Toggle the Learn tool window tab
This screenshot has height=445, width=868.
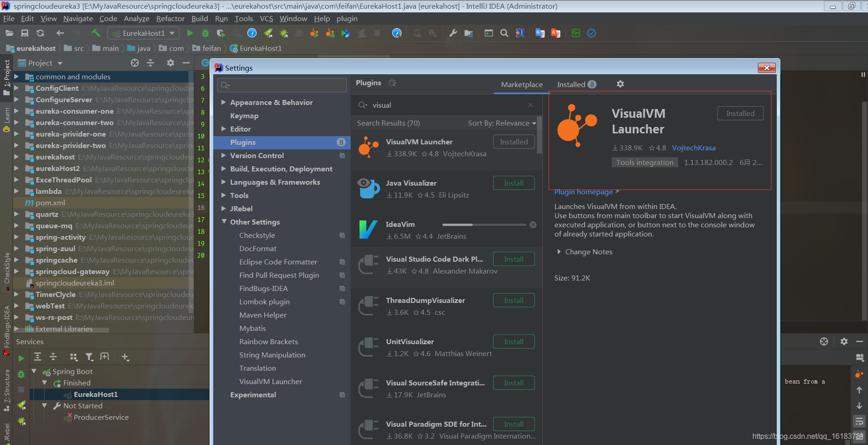6,120
